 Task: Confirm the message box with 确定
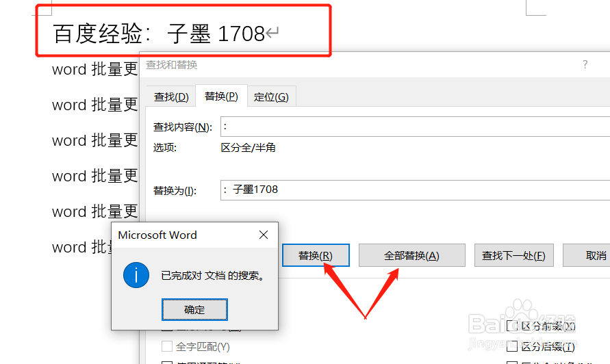(x=194, y=309)
